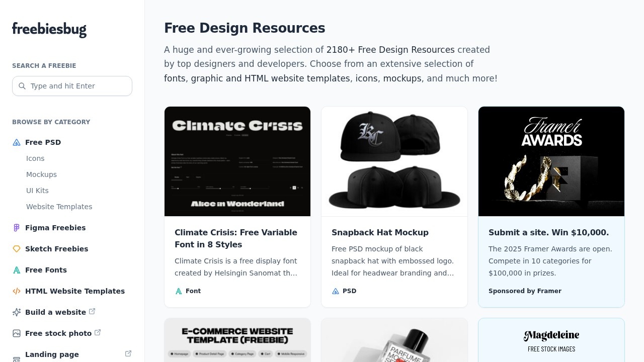Open the Icons subcategory
This screenshot has width=644, height=362.
pyautogui.click(x=35, y=158)
